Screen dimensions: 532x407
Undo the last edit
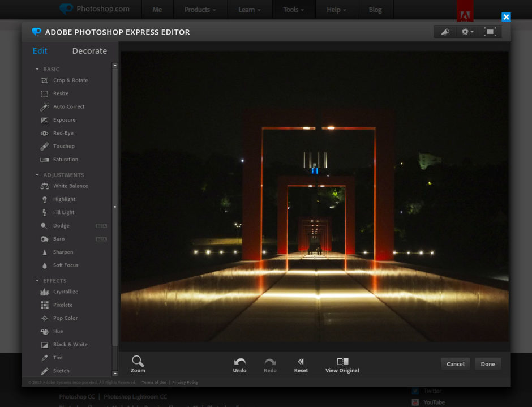point(239,365)
